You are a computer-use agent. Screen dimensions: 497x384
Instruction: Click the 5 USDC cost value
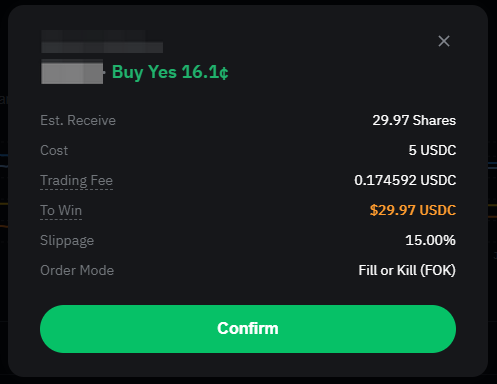pos(432,150)
